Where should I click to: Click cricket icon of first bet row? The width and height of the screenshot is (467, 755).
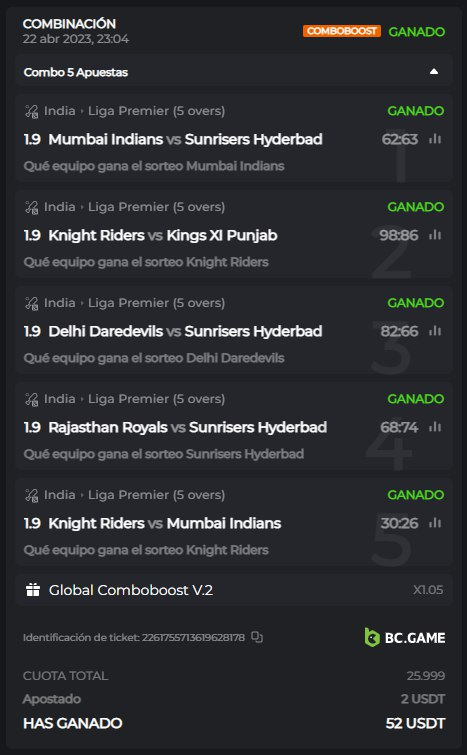[31, 111]
